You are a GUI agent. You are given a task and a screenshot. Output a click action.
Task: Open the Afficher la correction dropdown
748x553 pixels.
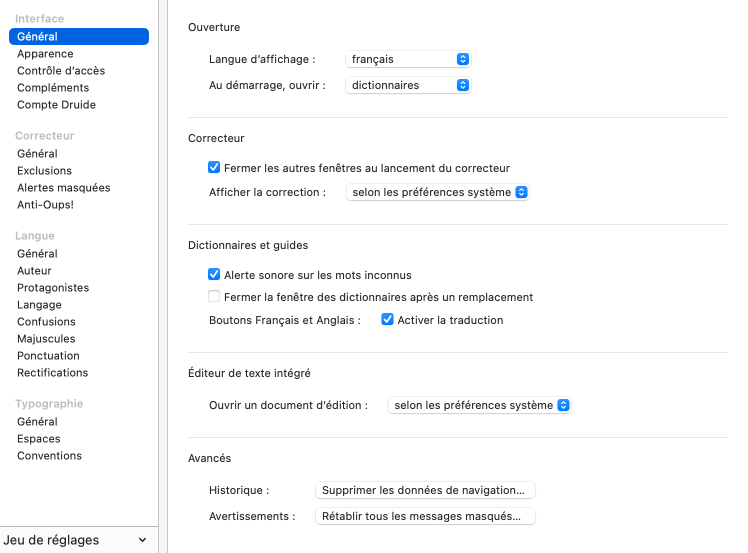(x=437, y=192)
